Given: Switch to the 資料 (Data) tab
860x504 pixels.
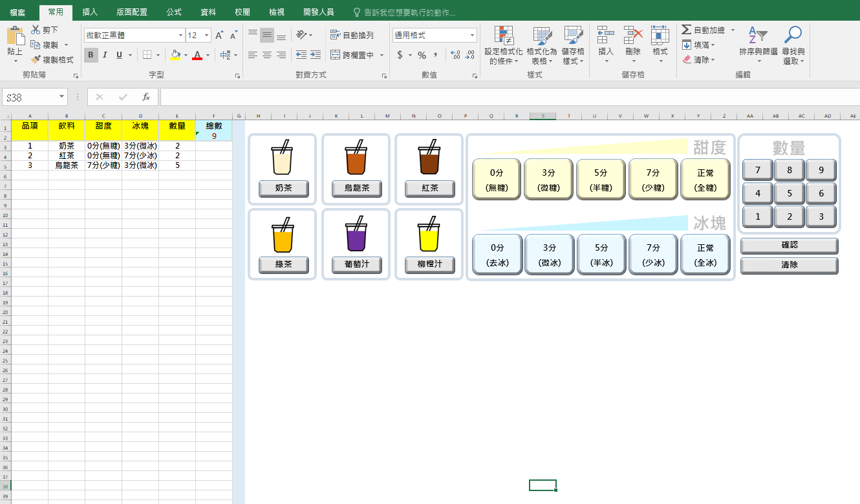Looking at the screenshot, I should (208, 12).
